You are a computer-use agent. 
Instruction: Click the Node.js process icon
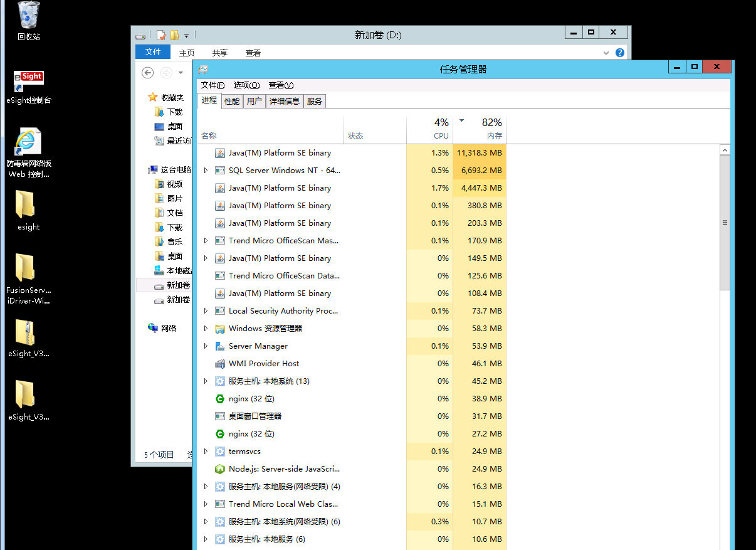tap(220, 469)
